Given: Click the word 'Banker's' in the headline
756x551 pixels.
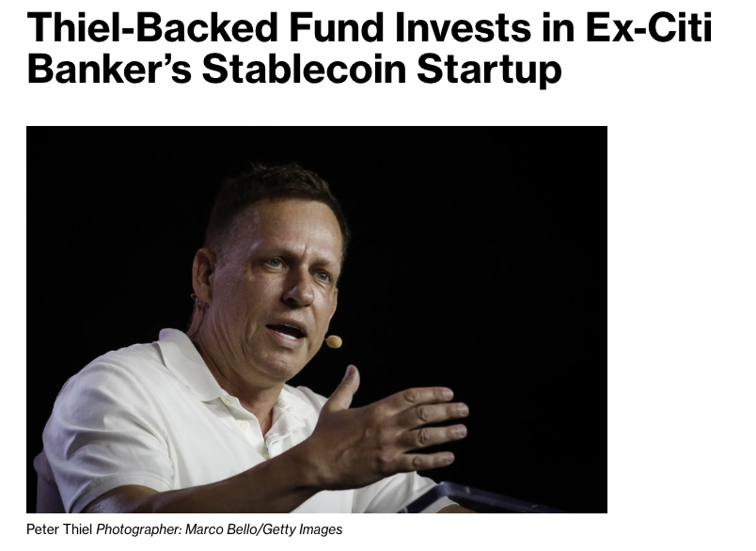Looking at the screenshot, I should (x=109, y=69).
